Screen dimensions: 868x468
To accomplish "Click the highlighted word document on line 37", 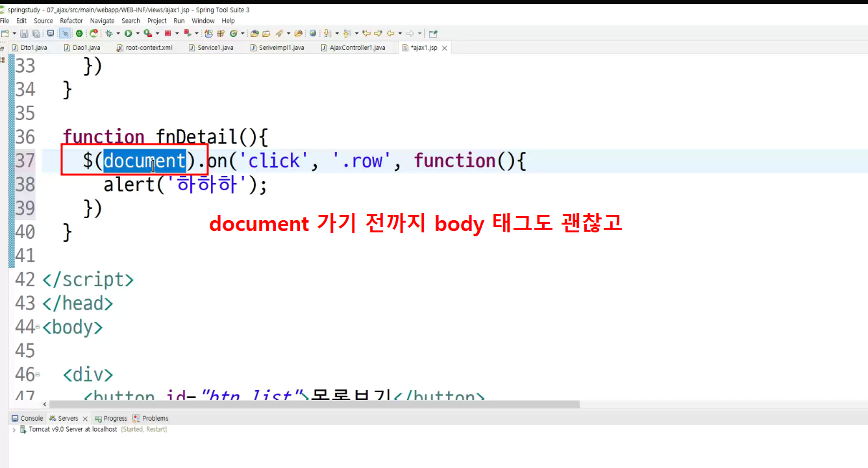I will [145, 160].
